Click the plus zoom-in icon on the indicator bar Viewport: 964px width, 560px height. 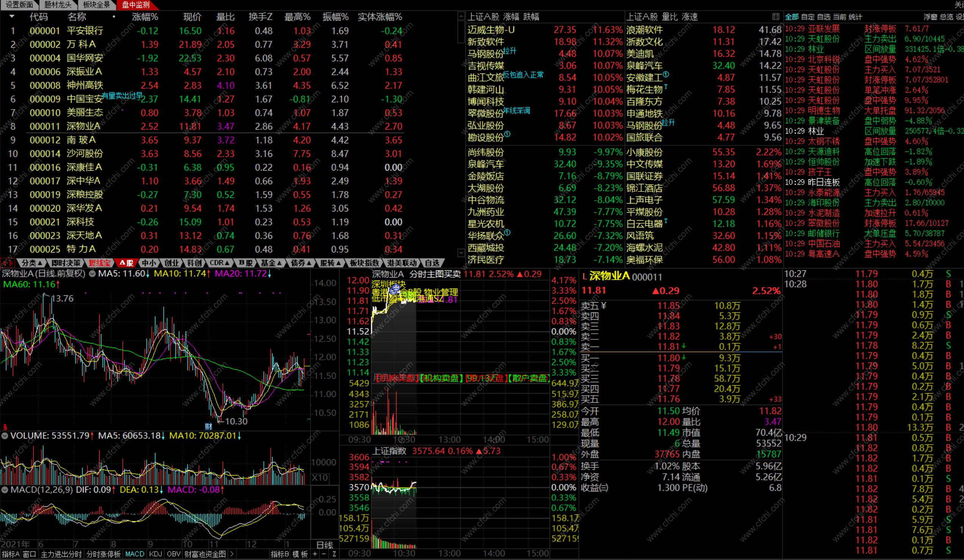coord(315,554)
